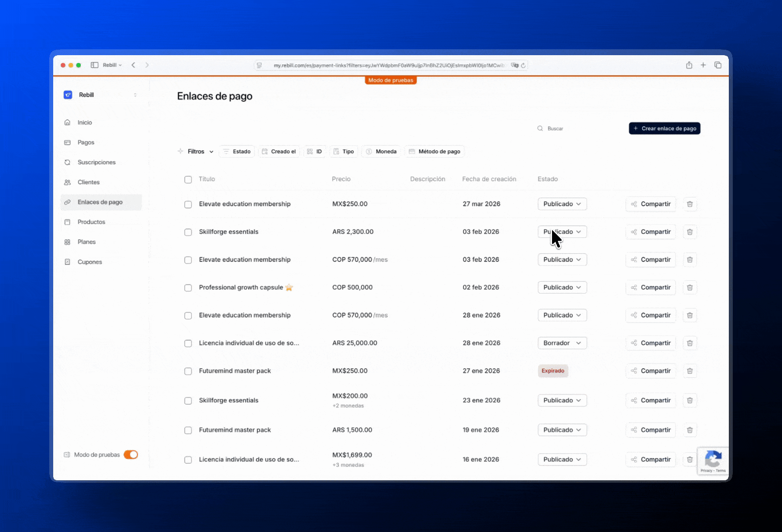Go to Suscripciones in the sidebar

(x=97, y=163)
